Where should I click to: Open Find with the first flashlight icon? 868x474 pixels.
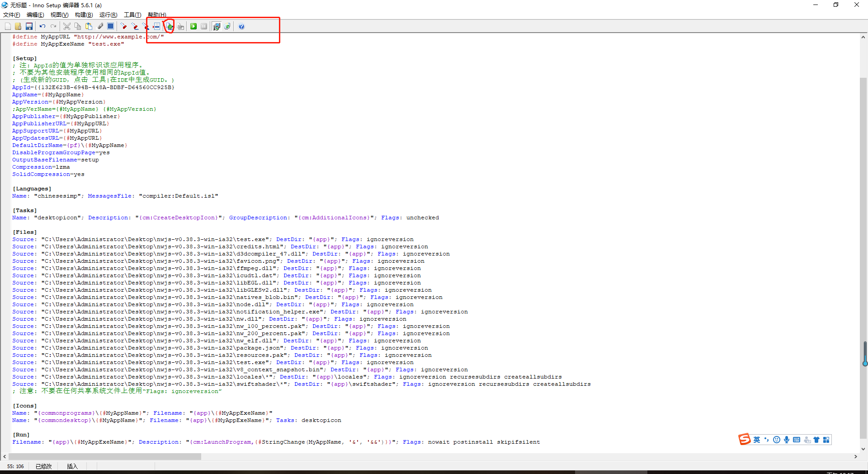point(123,26)
